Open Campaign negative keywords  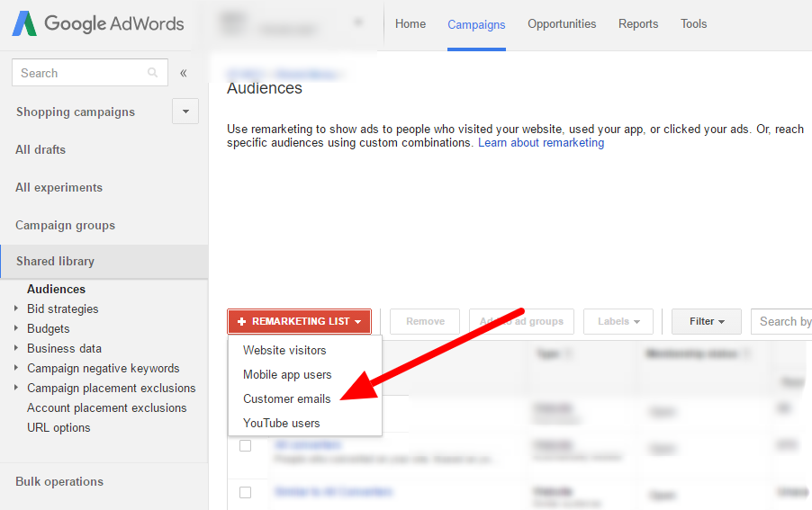[103, 368]
